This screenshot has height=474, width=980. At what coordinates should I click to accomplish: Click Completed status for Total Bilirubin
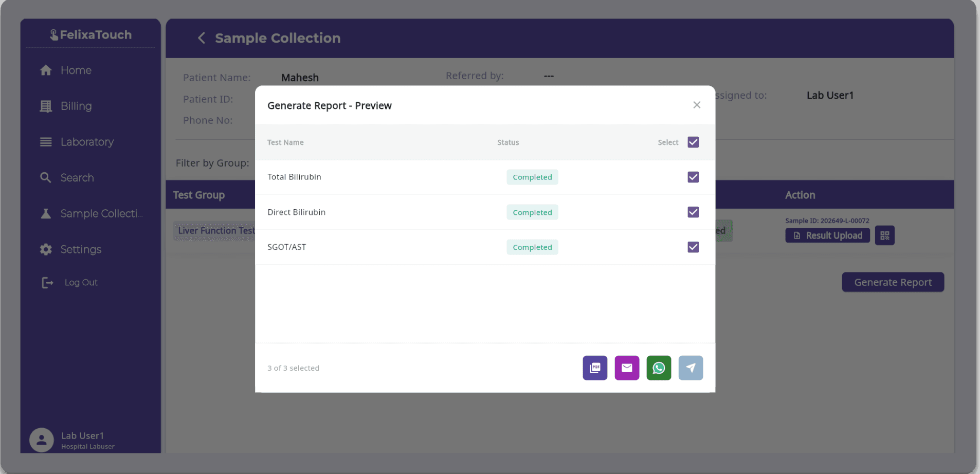click(532, 177)
